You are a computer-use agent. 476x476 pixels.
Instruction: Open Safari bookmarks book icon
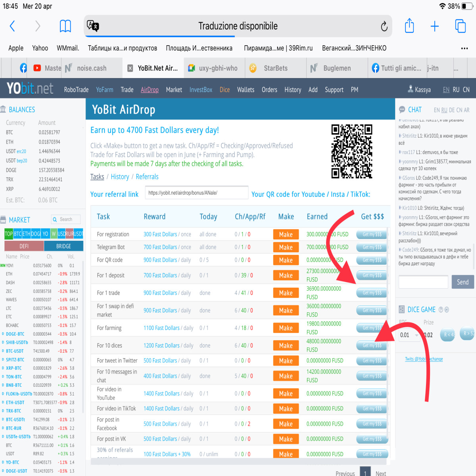tap(65, 26)
